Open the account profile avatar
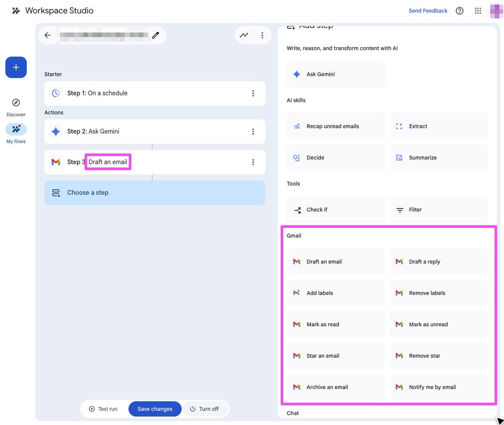This screenshot has width=504, height=425. (496, 11)
